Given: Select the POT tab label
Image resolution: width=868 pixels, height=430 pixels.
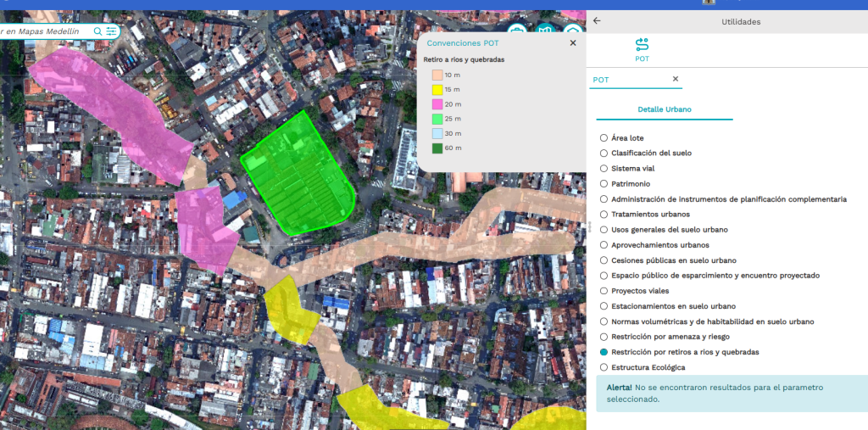Looking at the screenshot, I should (x=601, y=80).
